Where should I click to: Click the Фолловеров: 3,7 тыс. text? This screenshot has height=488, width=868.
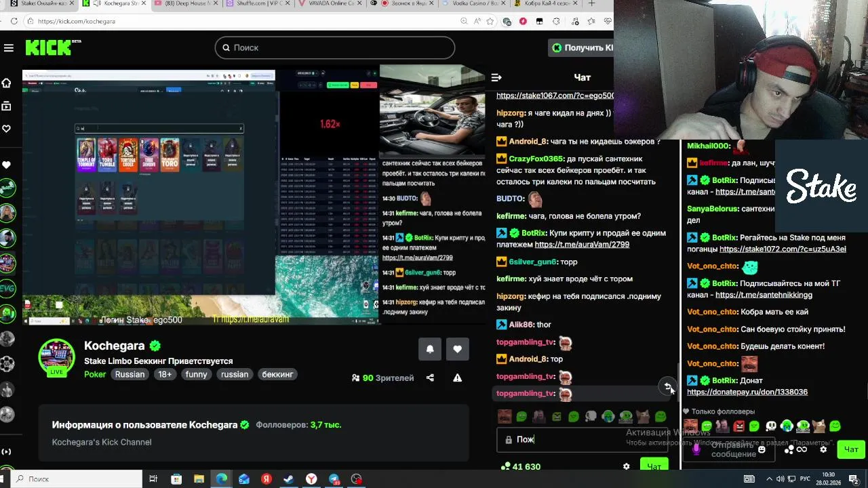pos(298,425)
